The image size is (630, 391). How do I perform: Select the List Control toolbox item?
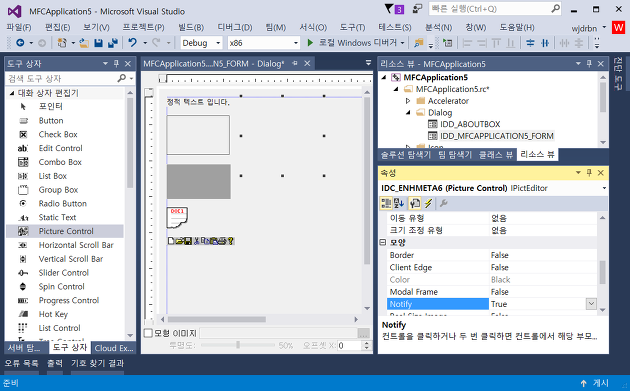[59, 328]
